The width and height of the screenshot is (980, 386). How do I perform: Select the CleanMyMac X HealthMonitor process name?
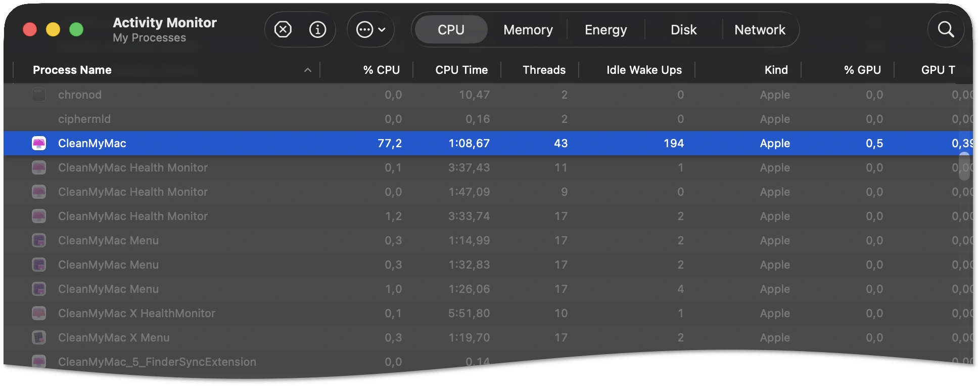(136, 313)
